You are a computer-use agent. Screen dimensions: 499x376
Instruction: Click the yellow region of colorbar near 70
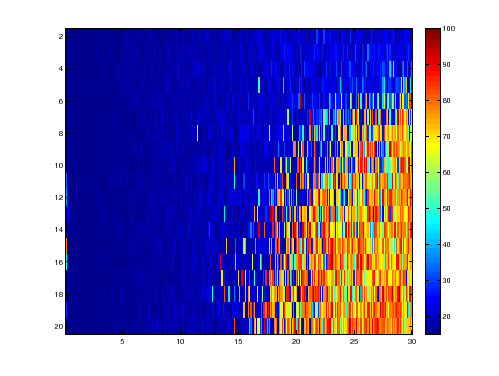coord(433,137)
